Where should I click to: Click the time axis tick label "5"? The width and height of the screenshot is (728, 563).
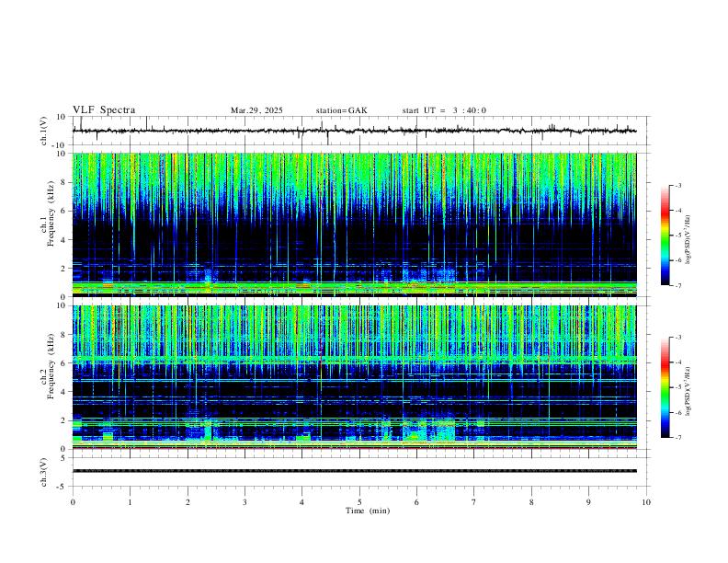(359, 502)
